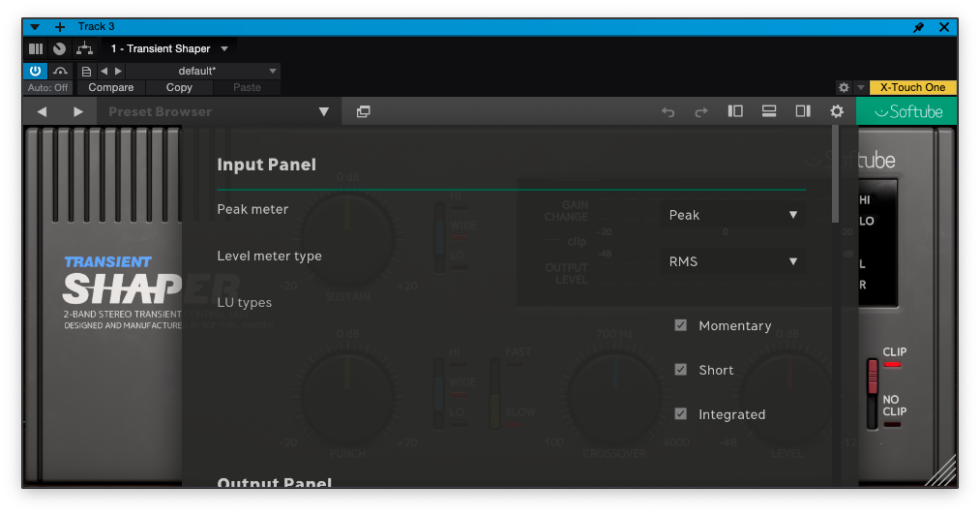Open the Softube settings gear
The width and height of the screenshot is (980, 514).
(837, 111)
